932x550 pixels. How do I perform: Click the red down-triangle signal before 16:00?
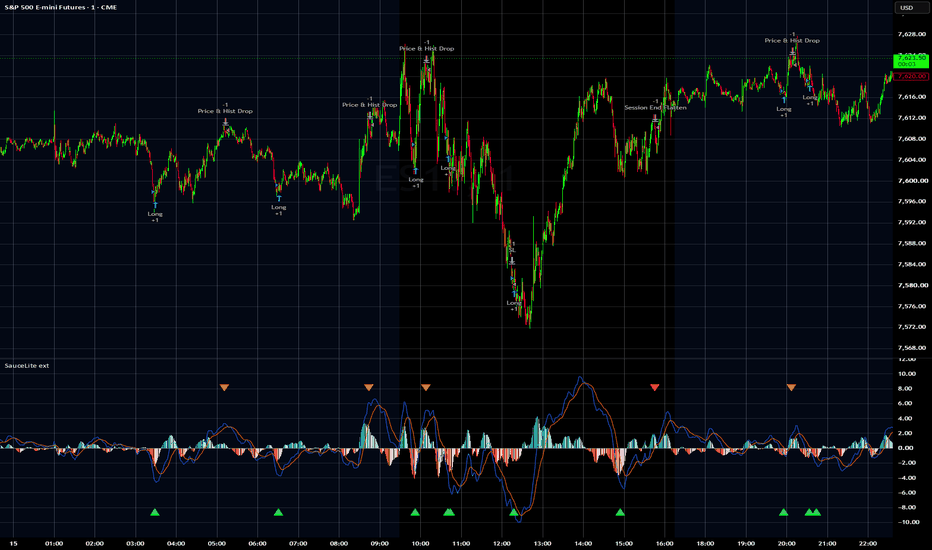[x=654, y=388]
